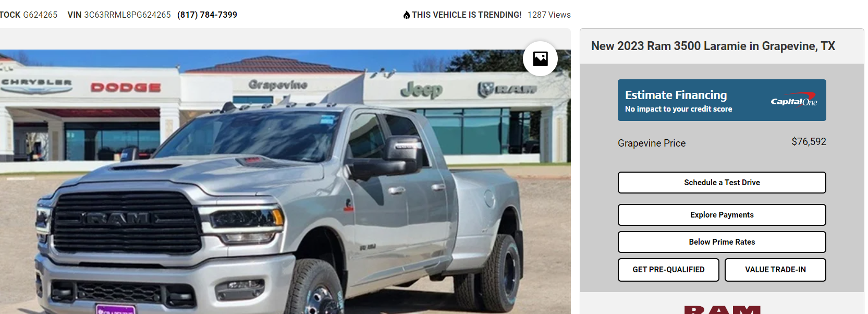Open VALUE TRADE-IN button
Image resolution: width=868 pixels, height=314 pixels.
click(x=775, y=270)
